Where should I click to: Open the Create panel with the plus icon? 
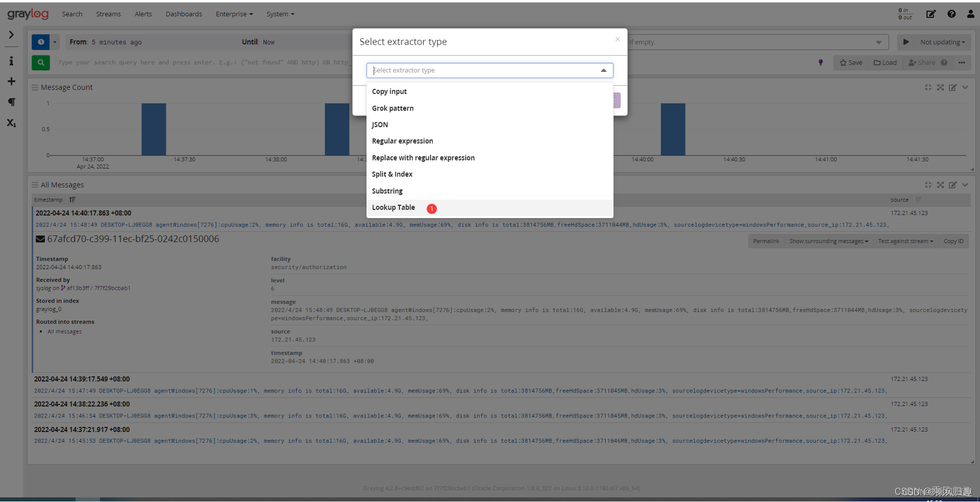(11, 81)
